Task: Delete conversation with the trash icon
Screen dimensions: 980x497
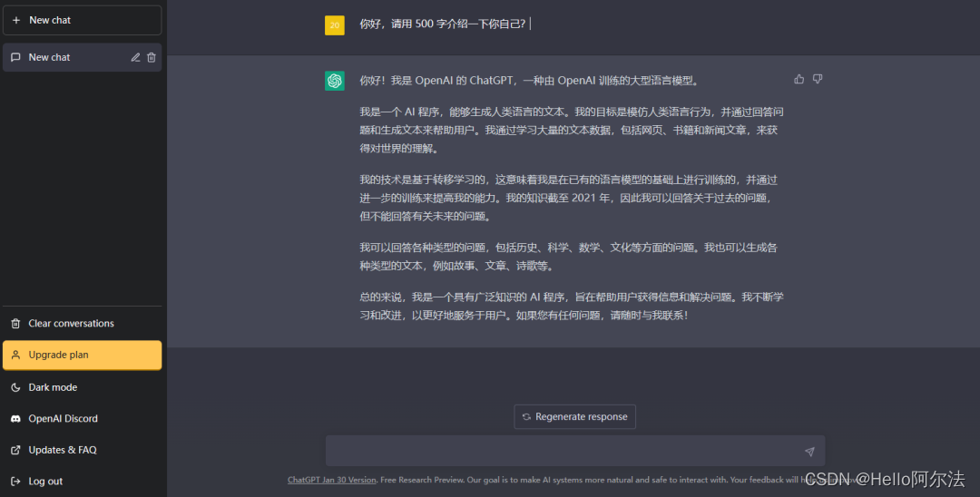Action: [152, 57]
